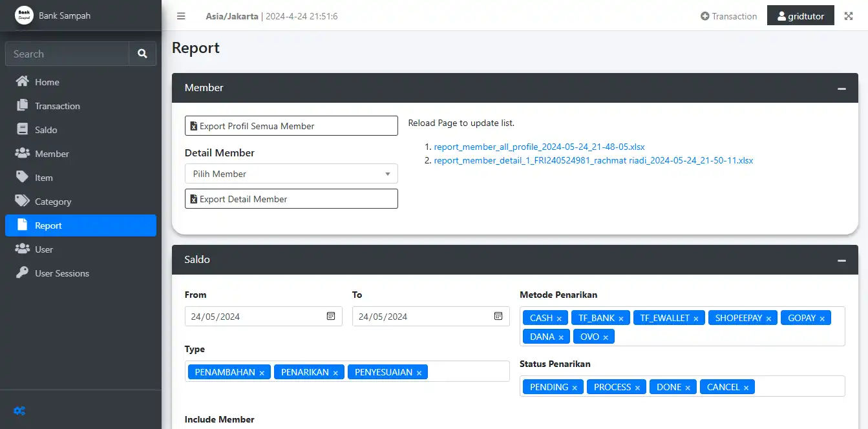868x429 pixels.
Task: Toggle the hamburger menu icon
Action: [181, 16]
